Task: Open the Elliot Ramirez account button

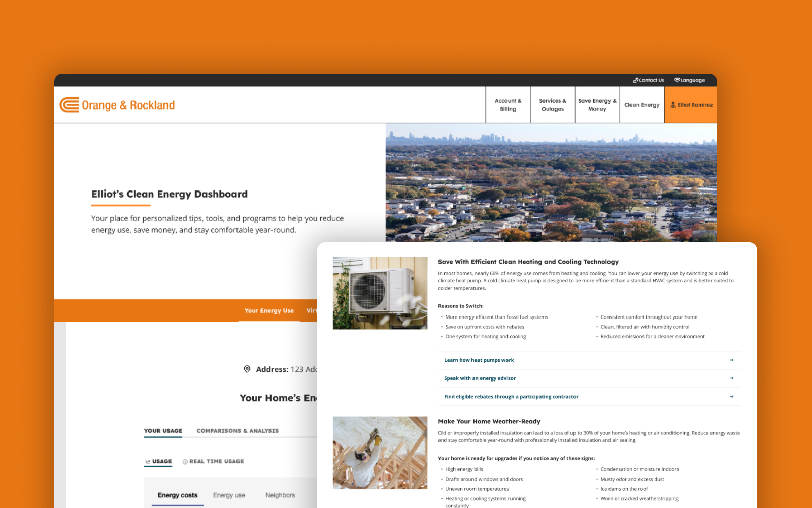Action: pyautogui.click(x=691, y=105)
